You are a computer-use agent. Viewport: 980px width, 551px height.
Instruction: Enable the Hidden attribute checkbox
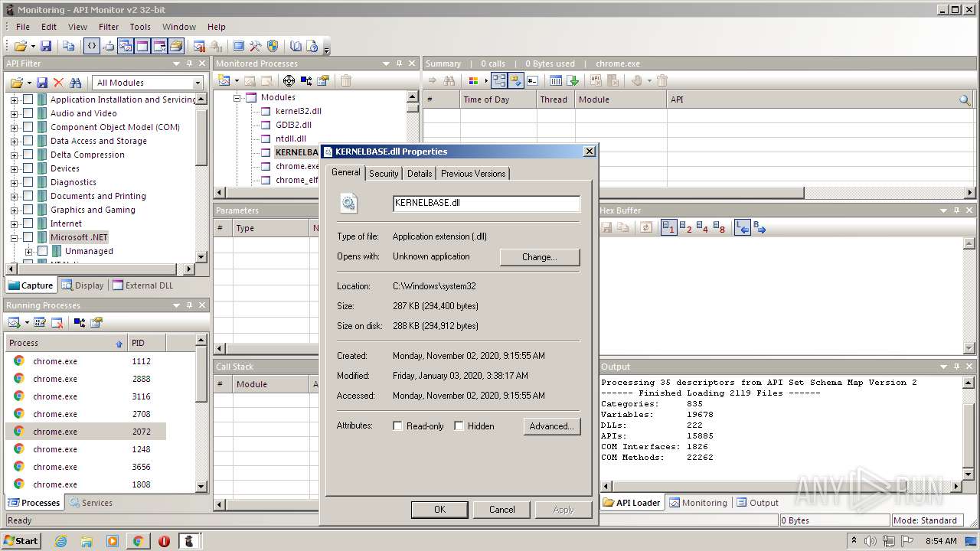click(459, 426)
